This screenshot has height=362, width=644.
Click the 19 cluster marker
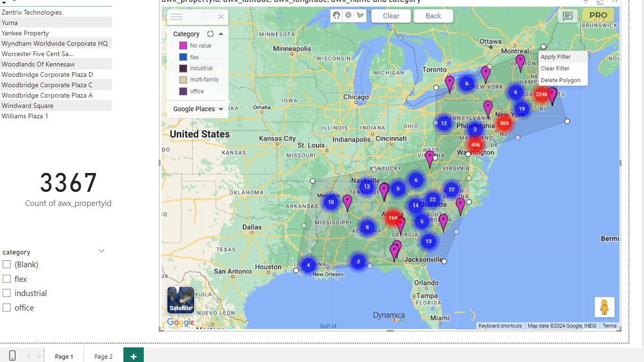pos(521,109)
